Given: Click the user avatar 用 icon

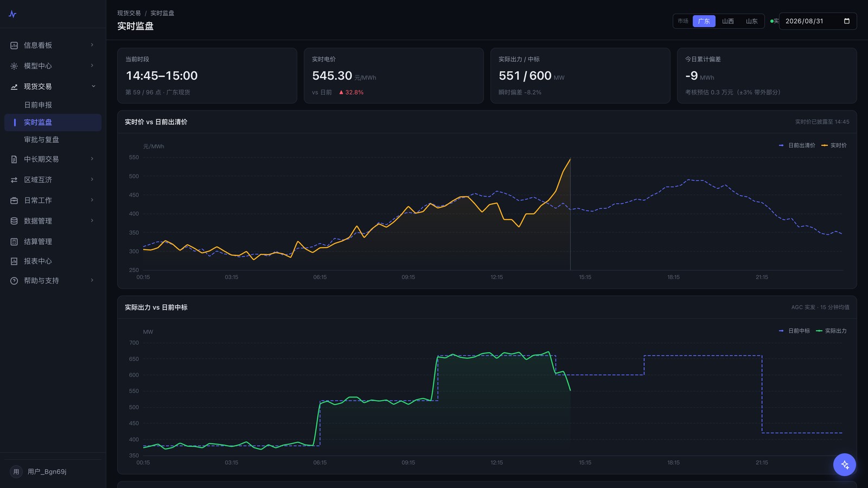Looking at the screenshot, I should (x=16, y=472).
